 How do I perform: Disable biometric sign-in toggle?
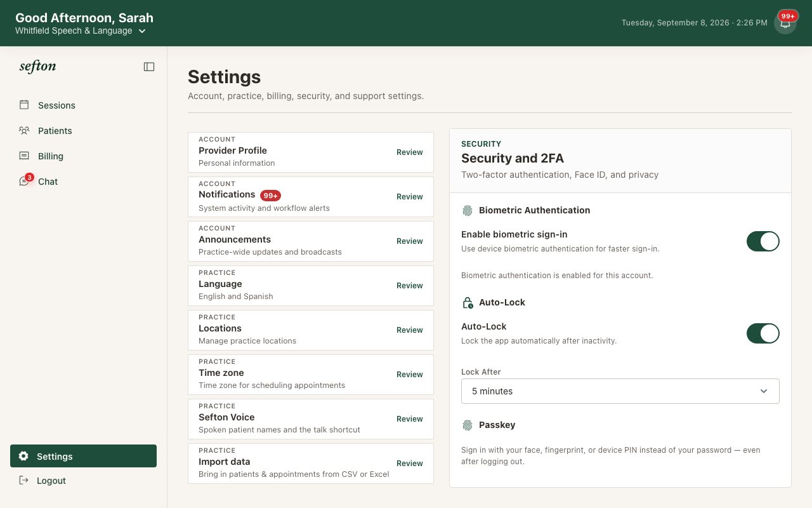tap(763, 241)
